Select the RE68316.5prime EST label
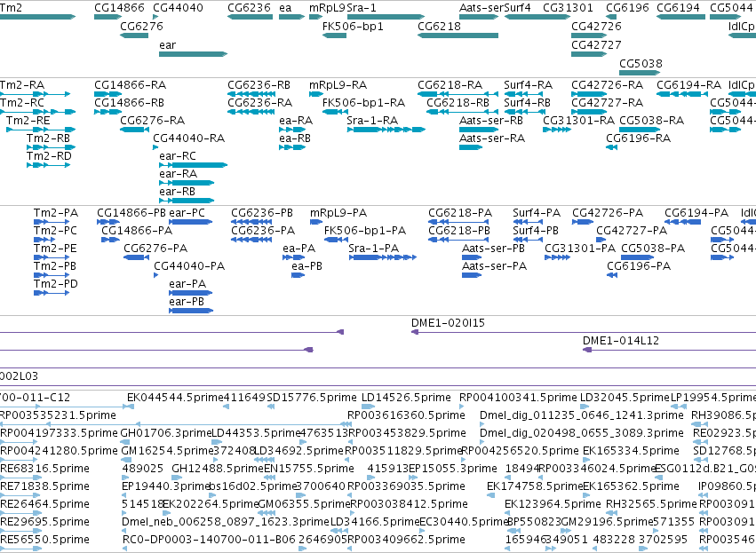The image size is (756, 553). (x=44, y=469)
